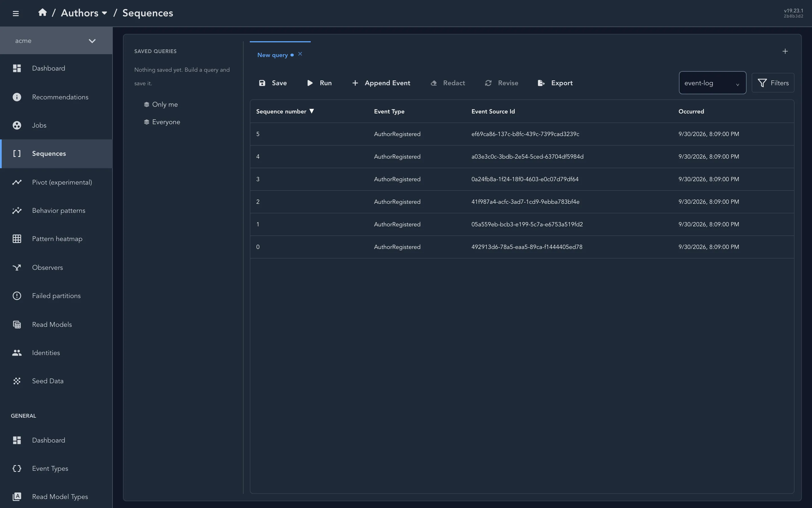This screenshot has height=508, width=812.
Task: Click the Revise toolbar button
Action: 502,83
